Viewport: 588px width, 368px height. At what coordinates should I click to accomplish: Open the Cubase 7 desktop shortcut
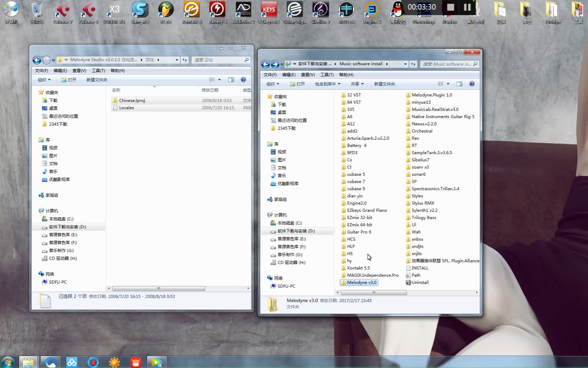coord(63,13)
